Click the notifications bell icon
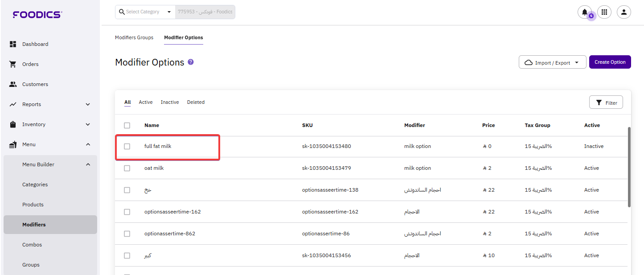 coord(584,12)
